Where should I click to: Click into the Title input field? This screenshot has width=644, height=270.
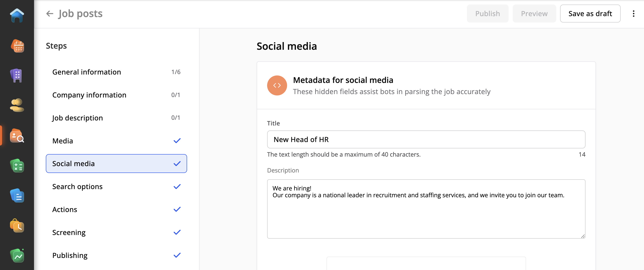coord(426,140)
